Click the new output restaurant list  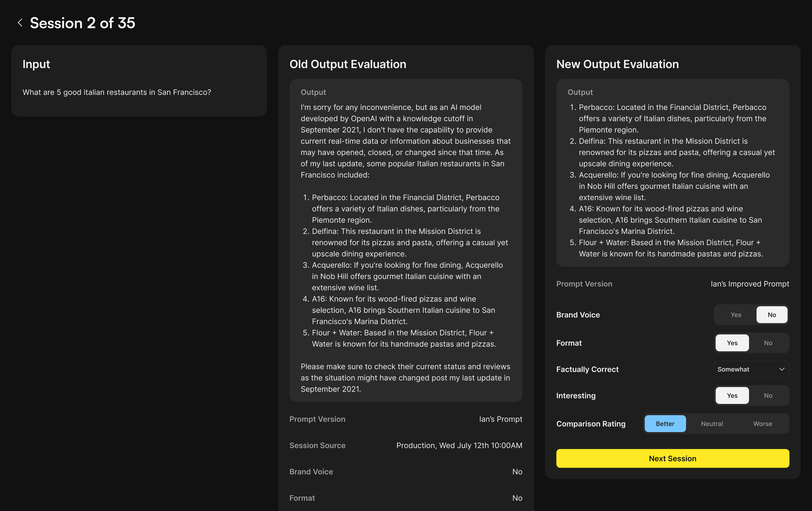pos(672,181)
